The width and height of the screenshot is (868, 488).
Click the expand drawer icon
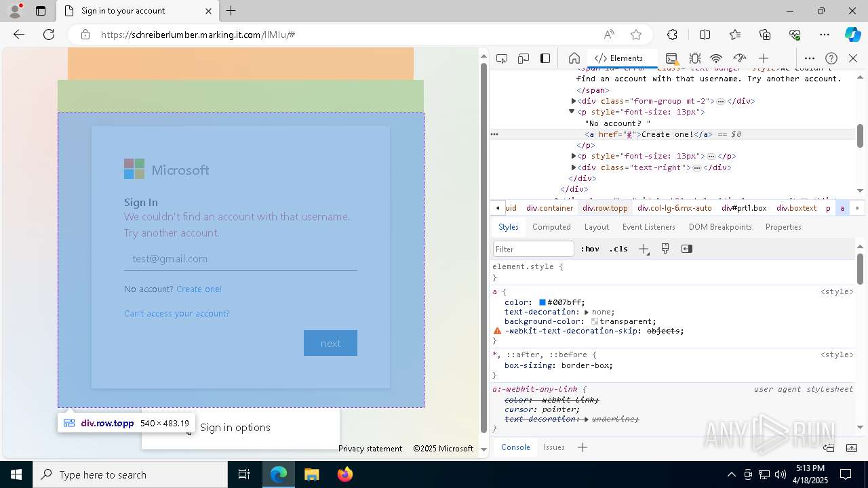(852, 447)
